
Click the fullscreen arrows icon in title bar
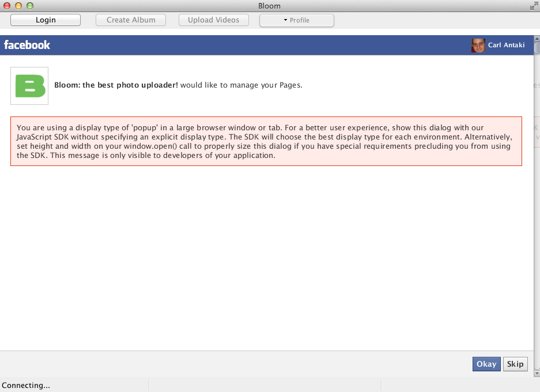533,6
